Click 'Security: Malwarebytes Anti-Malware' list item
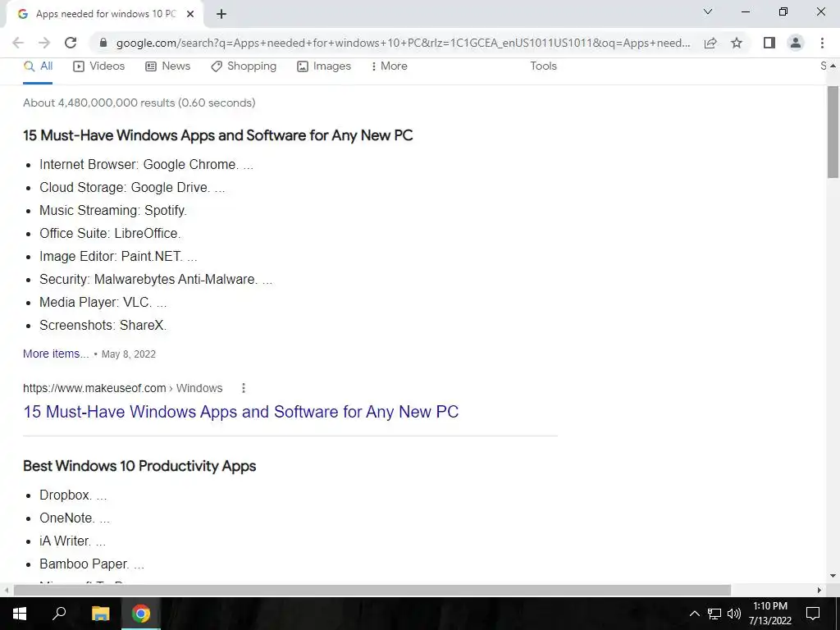 (x=156, y=280)
